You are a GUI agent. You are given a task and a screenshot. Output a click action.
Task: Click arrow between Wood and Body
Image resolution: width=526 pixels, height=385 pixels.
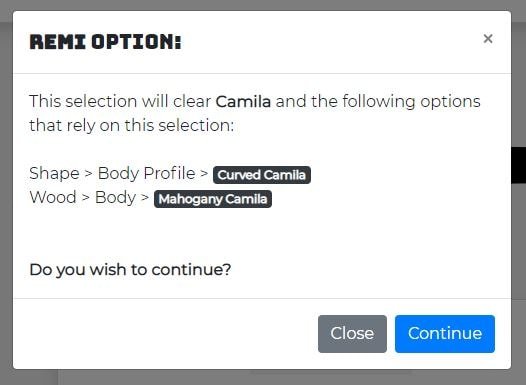(86, 198)
